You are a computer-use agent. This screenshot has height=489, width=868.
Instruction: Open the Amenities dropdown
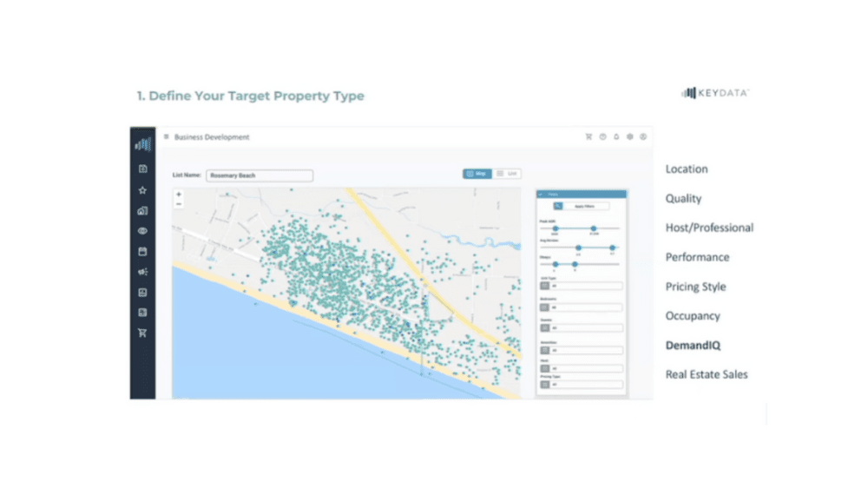pyautogui.click(x=582, y=350)
